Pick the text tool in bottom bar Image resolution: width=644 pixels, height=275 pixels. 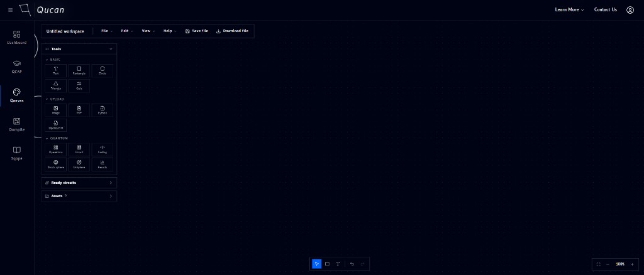click(338, 264)
